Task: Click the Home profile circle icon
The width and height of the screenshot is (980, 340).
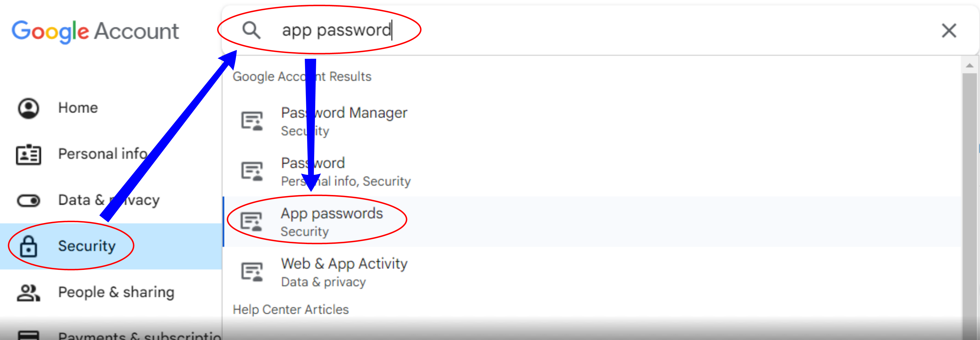Action: click(28, 108)
